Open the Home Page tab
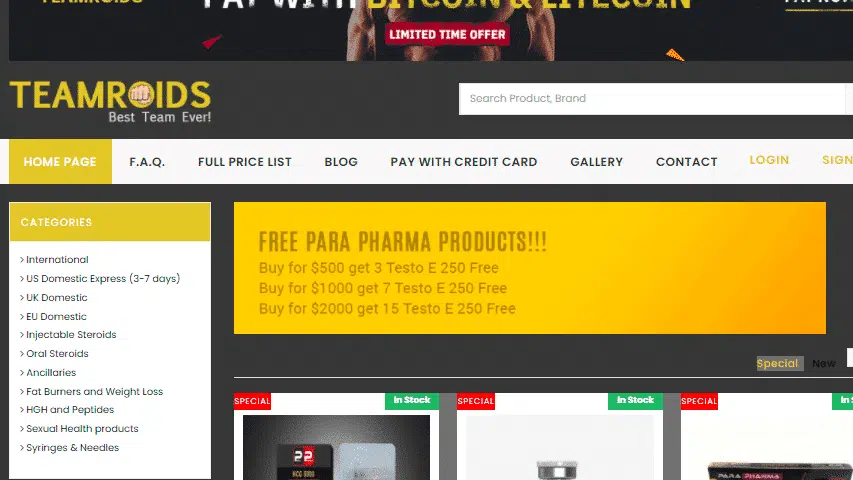 pos(60,162)
